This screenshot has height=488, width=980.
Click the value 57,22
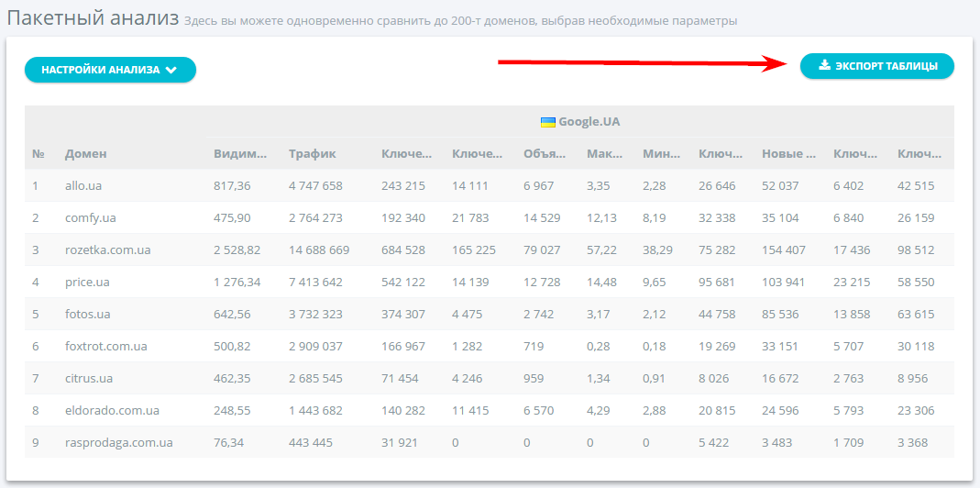click(x=602, y=250)
